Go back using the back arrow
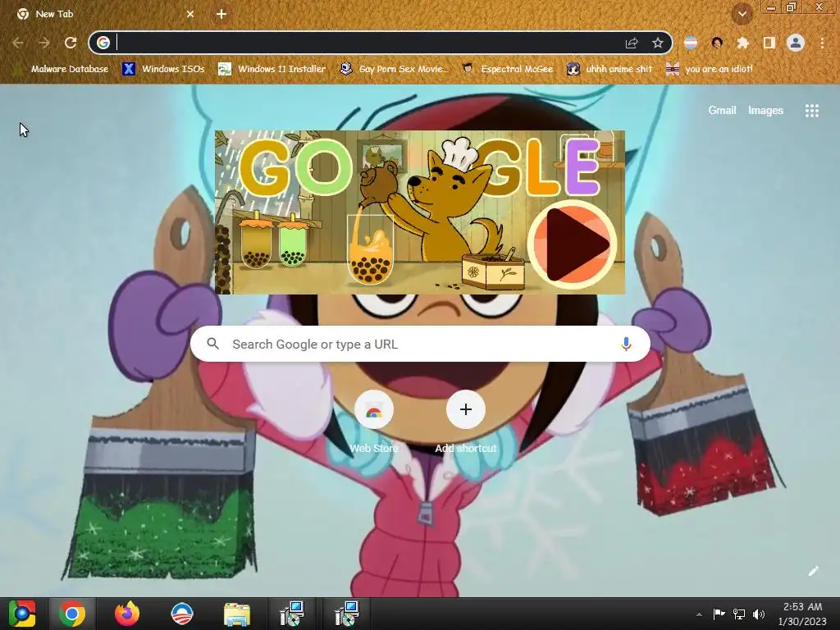Screen dimensions: 840x630 click(x=18, y=43)
